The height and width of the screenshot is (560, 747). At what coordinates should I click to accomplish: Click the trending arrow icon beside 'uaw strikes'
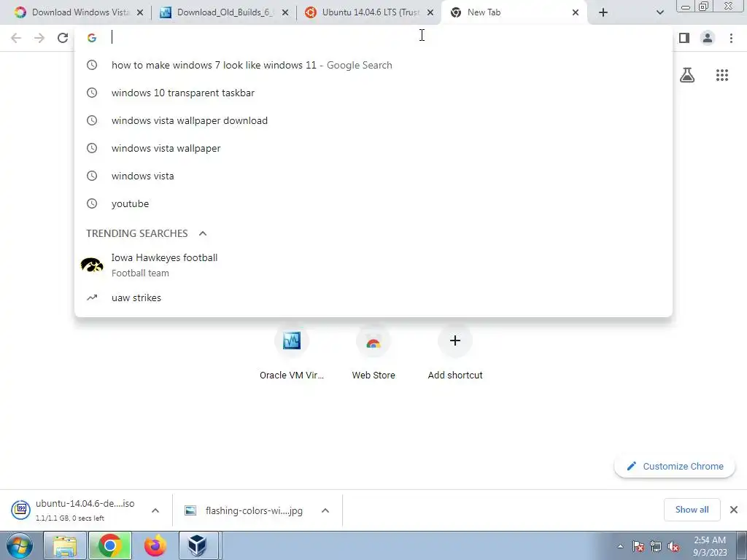(x=92, y=297)
